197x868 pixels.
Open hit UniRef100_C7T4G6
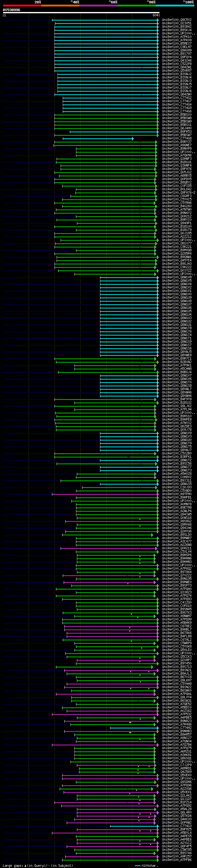pos(177,111)
